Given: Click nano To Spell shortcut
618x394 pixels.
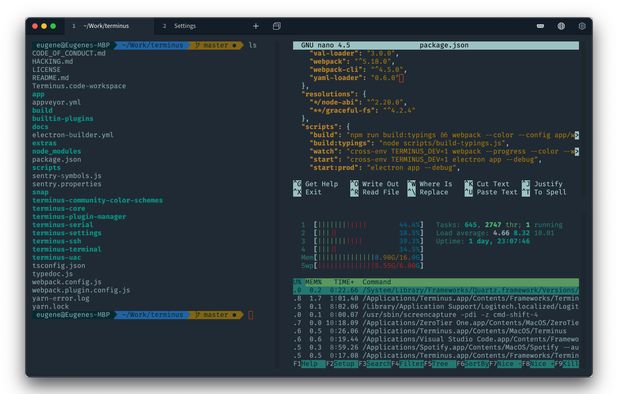Looking at the screenshot, I should pyautogui.click(x=544, y=192).
